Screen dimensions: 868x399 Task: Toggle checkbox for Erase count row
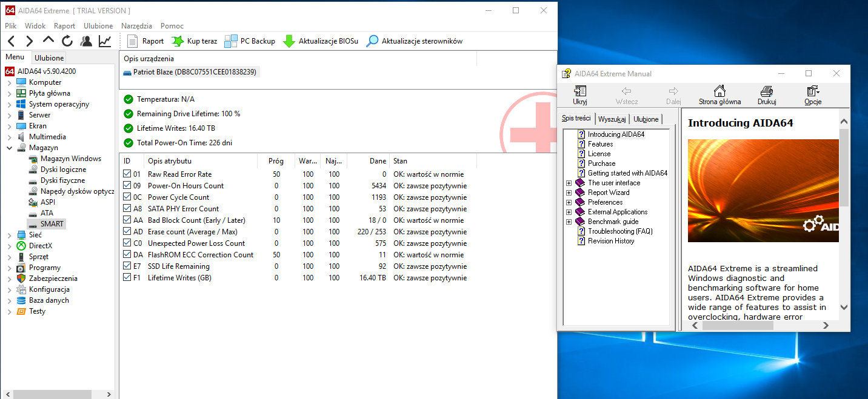coord(127,232)
